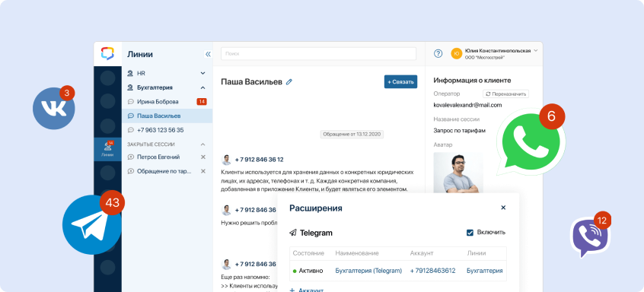The image size is (644, 292).
Task: Select the Паша Васильев conversation
Action: tap(167, 116)
